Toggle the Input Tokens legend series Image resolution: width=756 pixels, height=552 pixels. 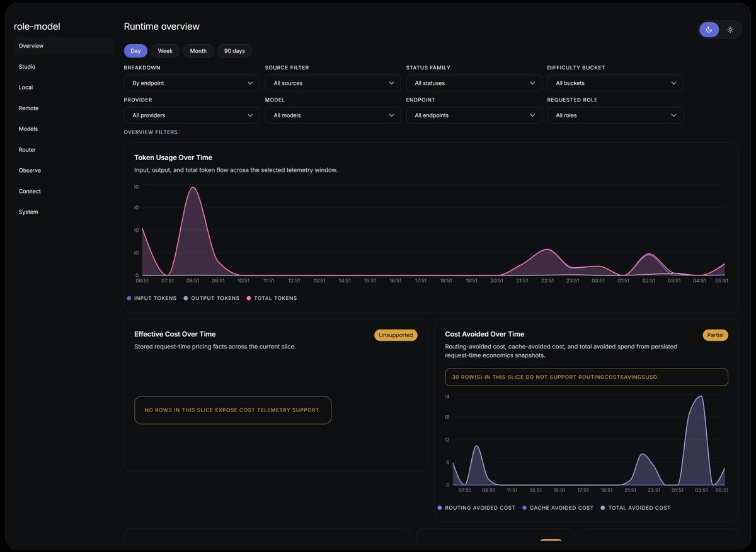point(152,298)
